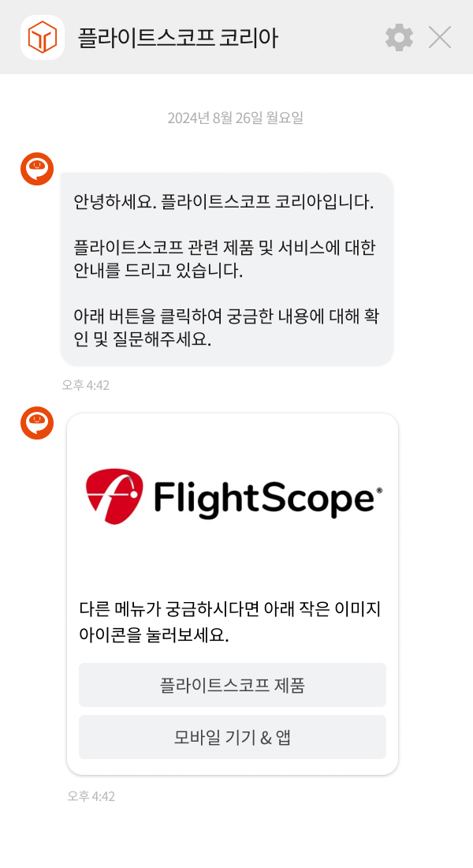The height and width of the screenshot is (868, 473).
Task: Click the paragraph starting with 아래 버튼을 클릭하여
Action: (225, 327)
